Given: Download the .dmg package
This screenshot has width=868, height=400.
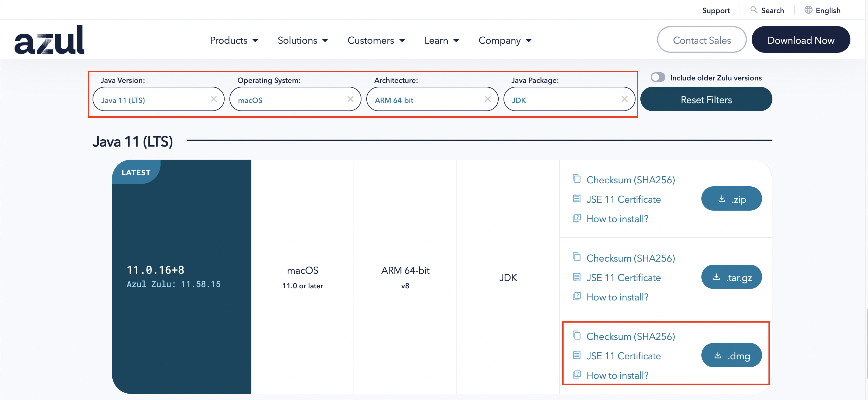Looking at the screenshot, I should pos(731,355).
